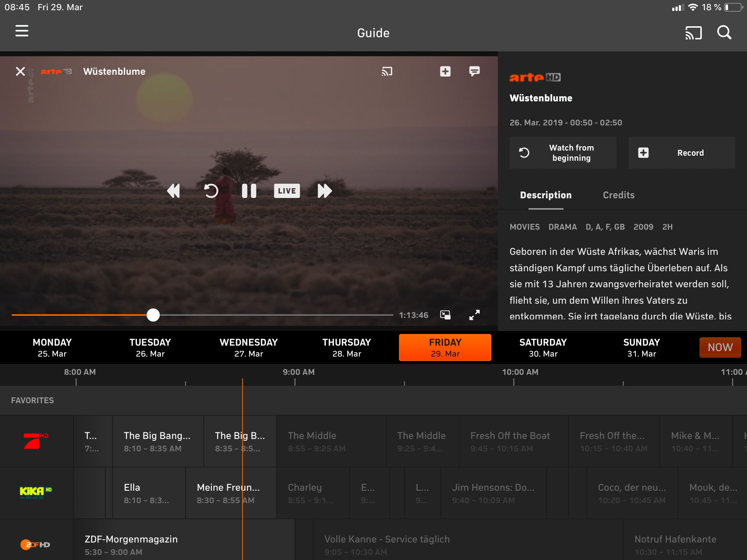Open Coco, der neu... 10:20 – 10:45 AM
The image size is (747, 560).
click(632, 493)
